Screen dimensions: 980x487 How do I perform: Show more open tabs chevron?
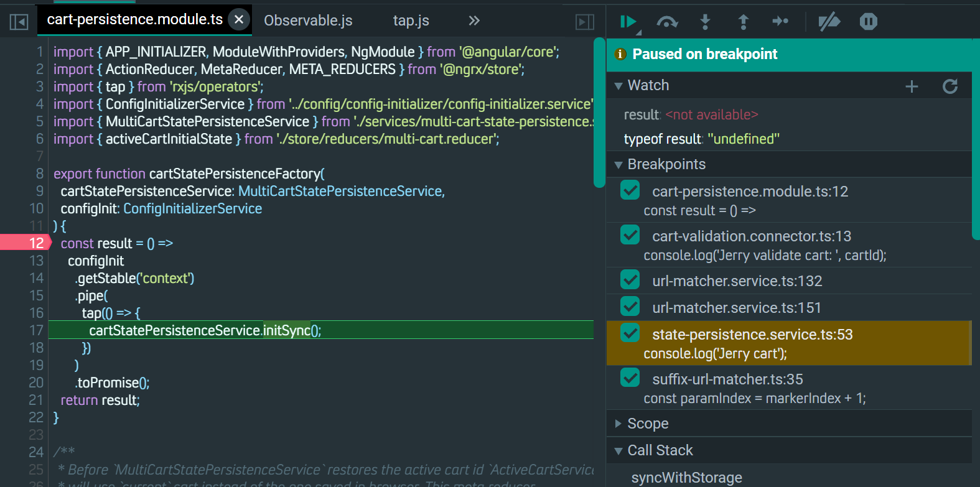click(474, 21)
